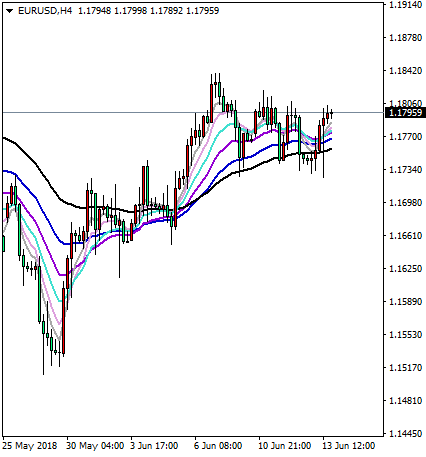The image size is (426, 457).
Task: Click the 13 Jun 12:00 time label
Action: (x=348, y=446)
